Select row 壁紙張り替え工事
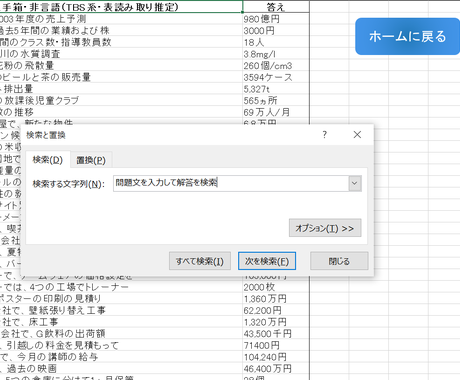The width and height of the screenshot is (460, 380). [x=121, y=310]
